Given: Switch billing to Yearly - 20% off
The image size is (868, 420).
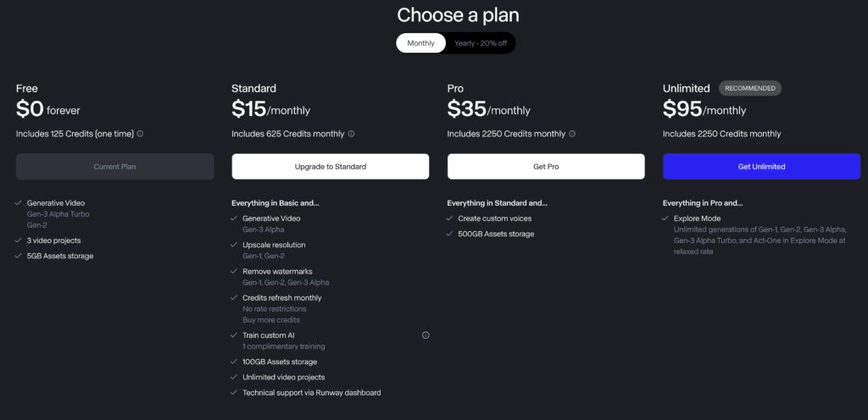Looking at the screenshot, I should (481, 43).
